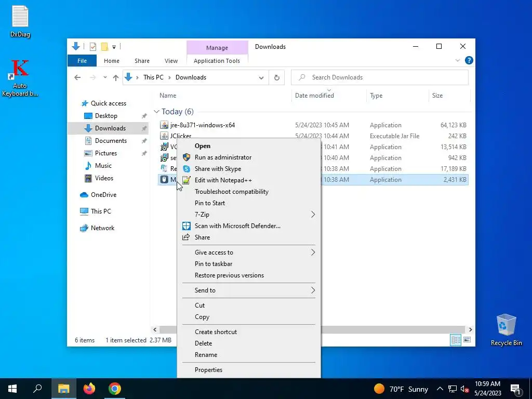
Task: Click Downloads in the address breadcrumb
Action: [x=191, y=77]
